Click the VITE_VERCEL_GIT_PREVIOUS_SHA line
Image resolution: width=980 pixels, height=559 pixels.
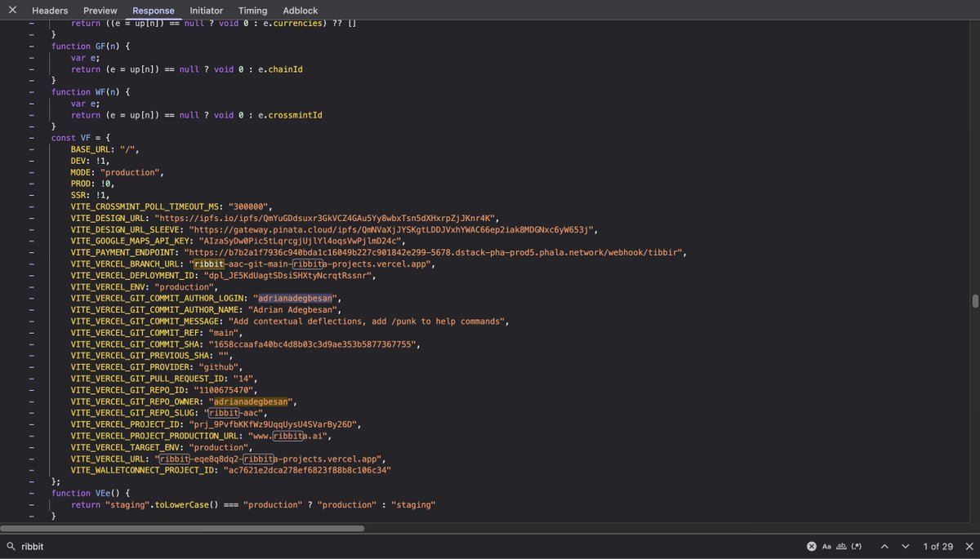(x=152, y=355)
